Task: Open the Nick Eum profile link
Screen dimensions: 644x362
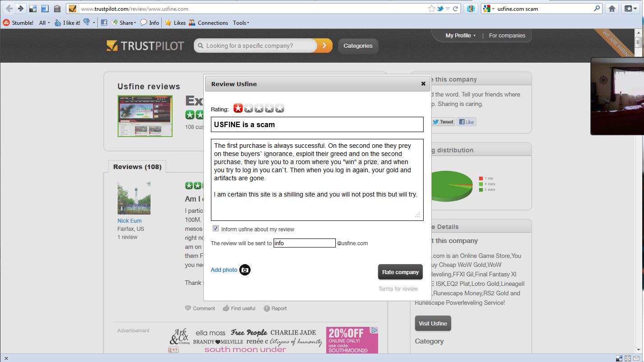Action: (129, 220)
